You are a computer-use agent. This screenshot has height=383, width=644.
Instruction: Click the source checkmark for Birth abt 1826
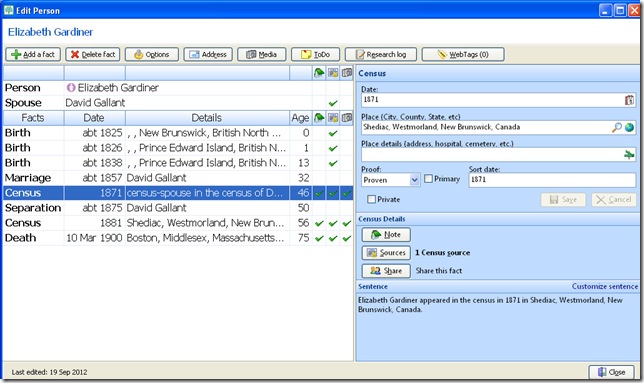[333, 148]
